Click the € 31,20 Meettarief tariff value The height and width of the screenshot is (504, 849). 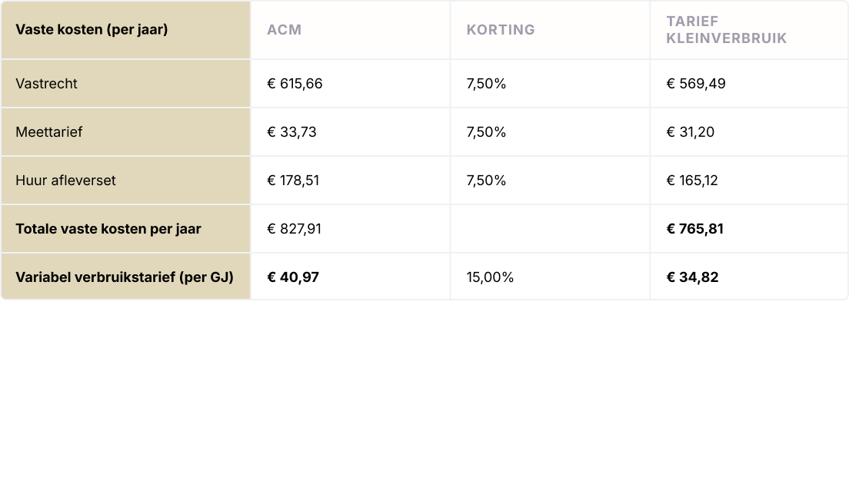(x=690, y=132)
